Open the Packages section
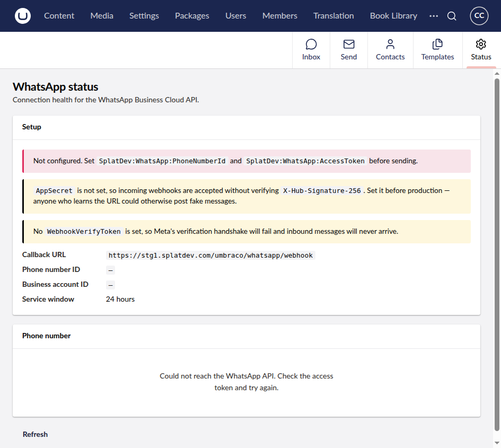Image resolution: width=501 pixels, height=448 pixels. 192,16
